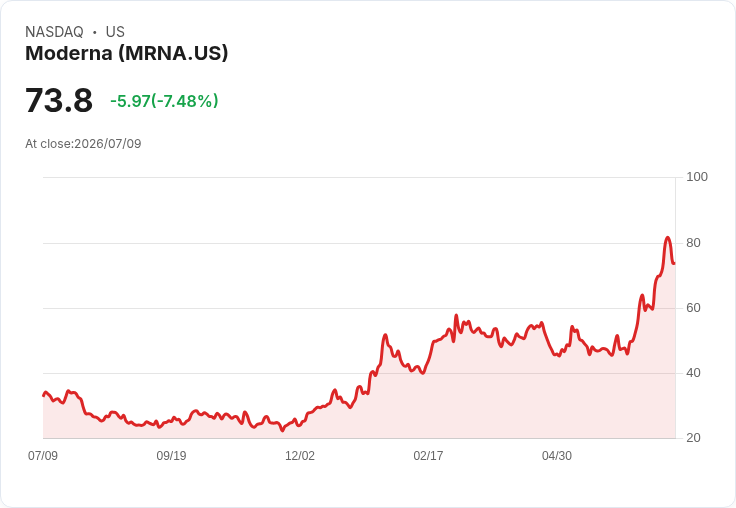
Task: Click the 09/19 date axis label
Action: coord(171,455)
